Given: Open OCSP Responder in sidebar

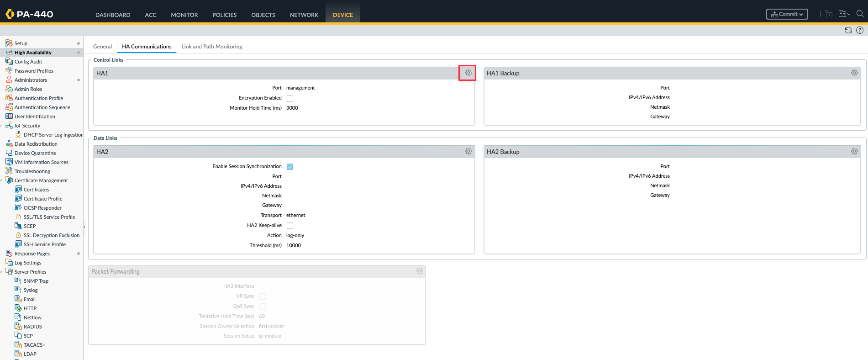Looking at the screenshot, I should (x=42, y=208).
